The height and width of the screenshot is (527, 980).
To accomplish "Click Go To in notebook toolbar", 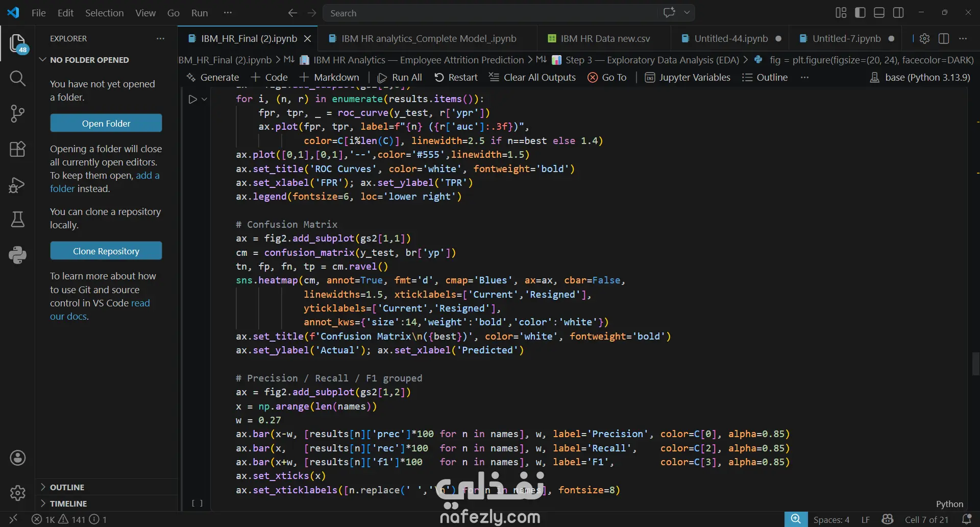I will point(607,78).
